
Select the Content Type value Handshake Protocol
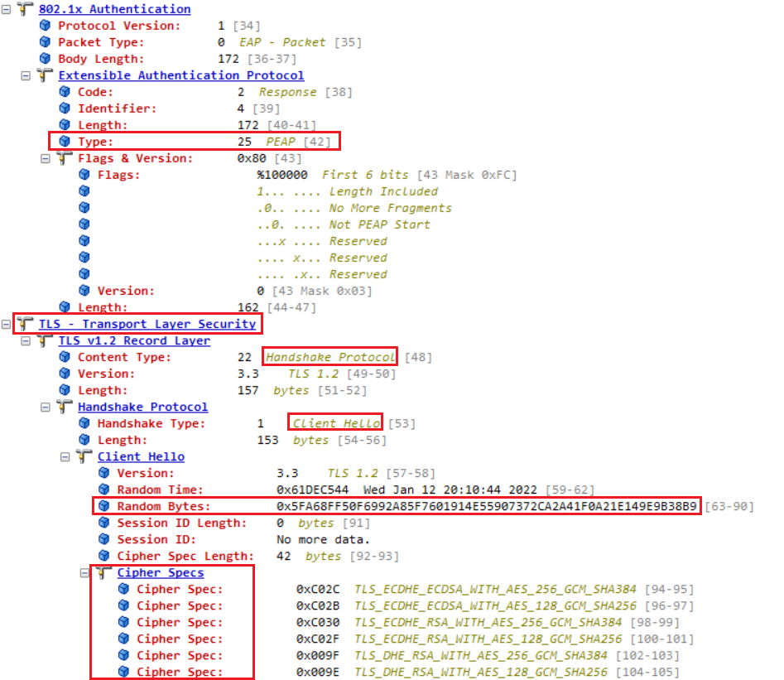330,357
